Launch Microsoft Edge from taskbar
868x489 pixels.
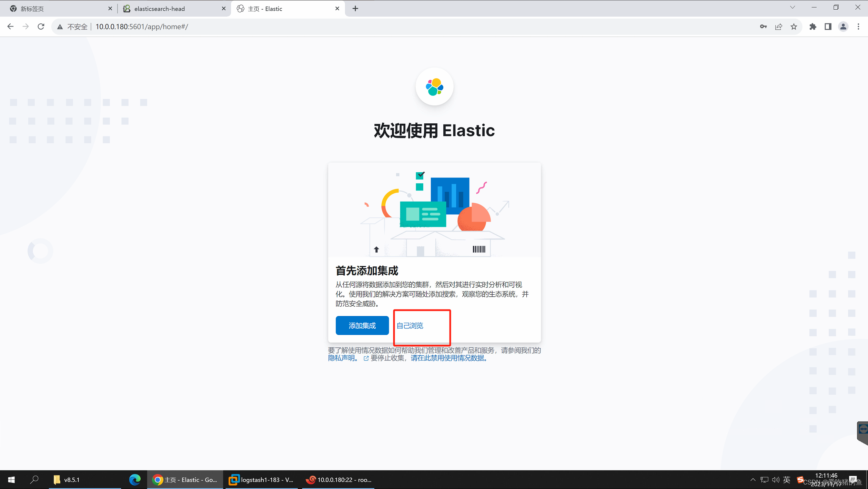coord(135,479)
